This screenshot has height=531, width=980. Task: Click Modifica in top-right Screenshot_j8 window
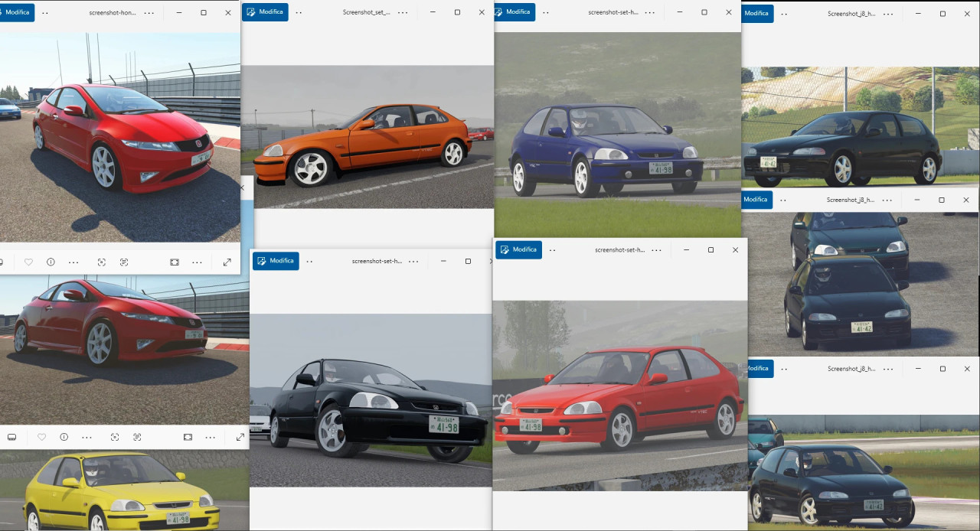[x=757, y=13]
